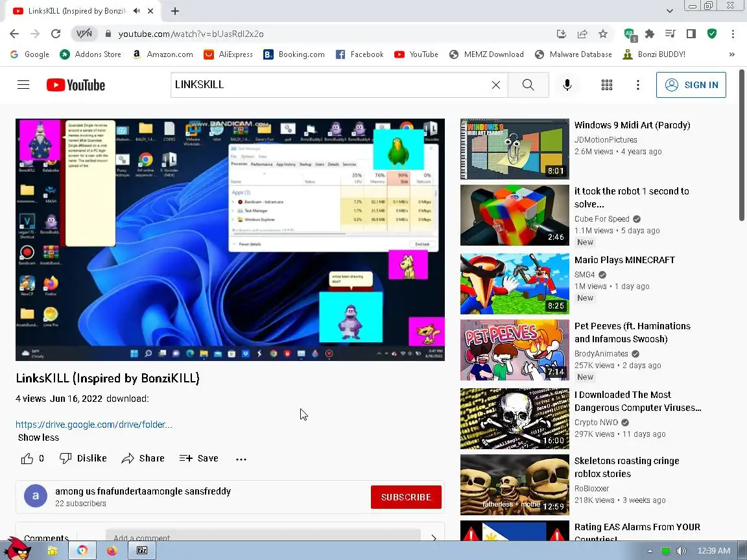Expand the tab search chevron
Screen dimensions: 747x560
pyautogui.click(x=669, y=10)
